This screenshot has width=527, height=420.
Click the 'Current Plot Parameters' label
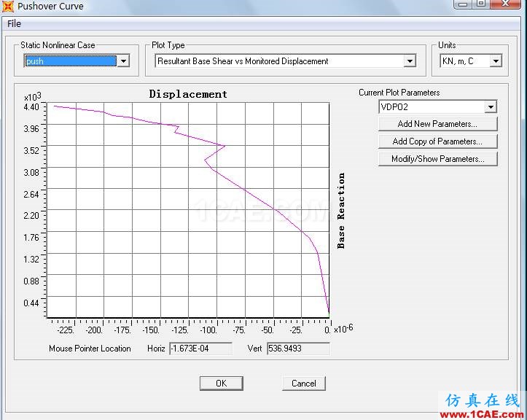pos(399,93)
